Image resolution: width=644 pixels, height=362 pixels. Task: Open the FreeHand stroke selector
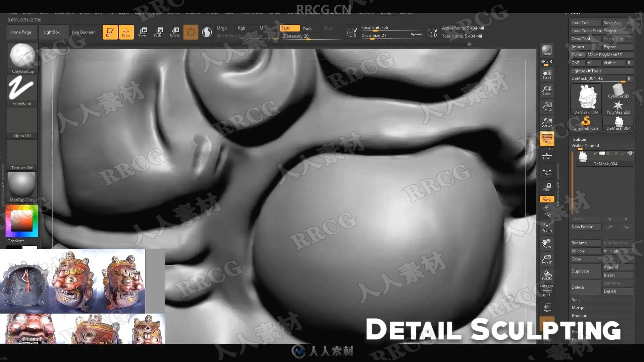pos(22,90)
